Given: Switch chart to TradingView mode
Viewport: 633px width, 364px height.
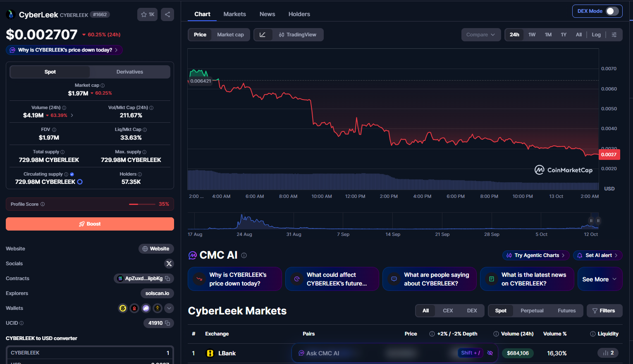Looking at the screenshot, I should (x=298, y=35).
